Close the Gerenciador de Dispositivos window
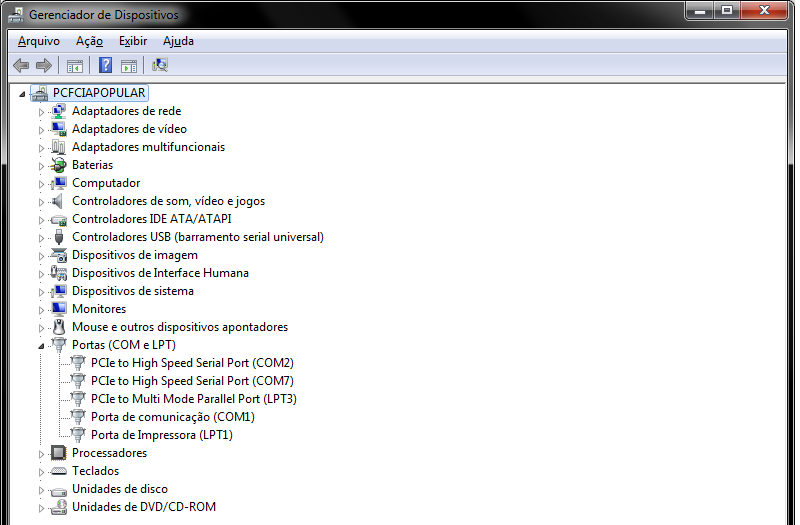This screenshot has width=800, height=525. [764, 10]
